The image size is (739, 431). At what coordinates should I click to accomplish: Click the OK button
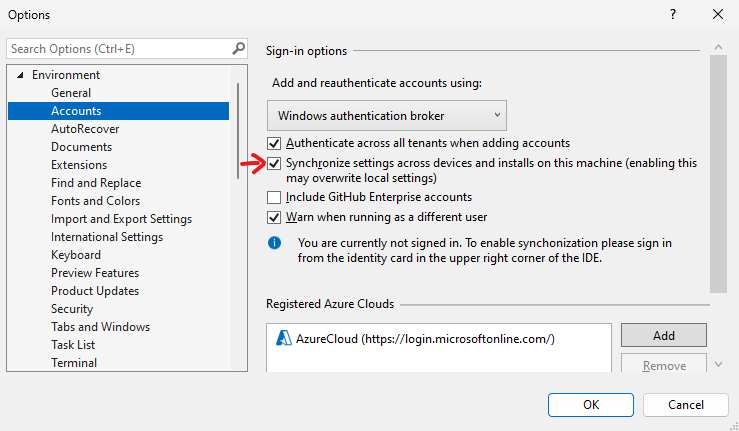tap(591, 405)
